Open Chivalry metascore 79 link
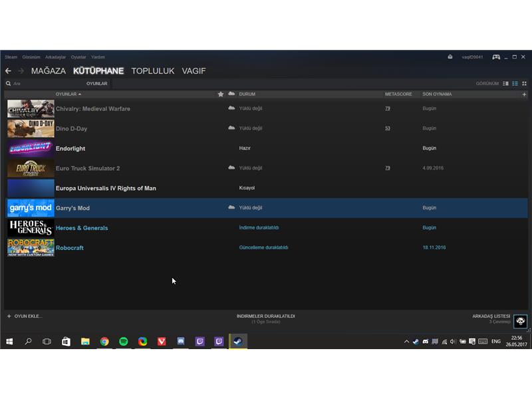 388,108
